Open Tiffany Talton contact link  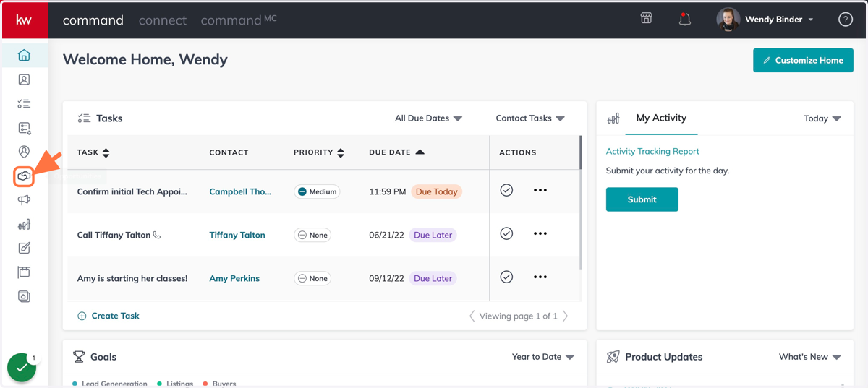click(237, 235)
